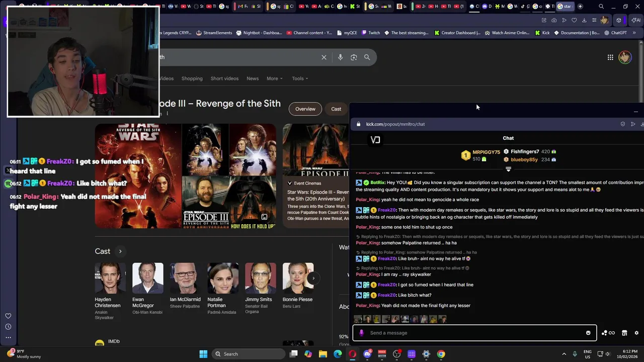The height and width of the screenshot is (362, 644).
Task: Click the snapshot camera icon in Opera toolbar
Action: point(554,20)
